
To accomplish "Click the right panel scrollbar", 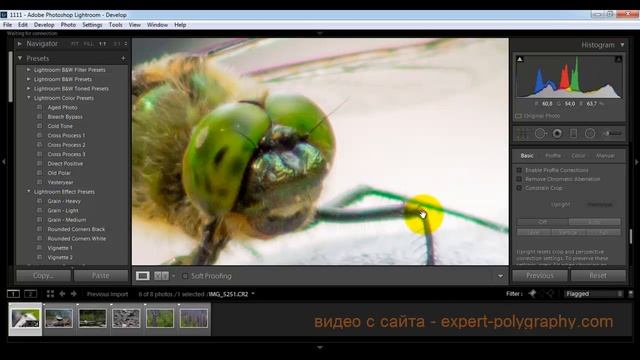I will tap(631, 237).
